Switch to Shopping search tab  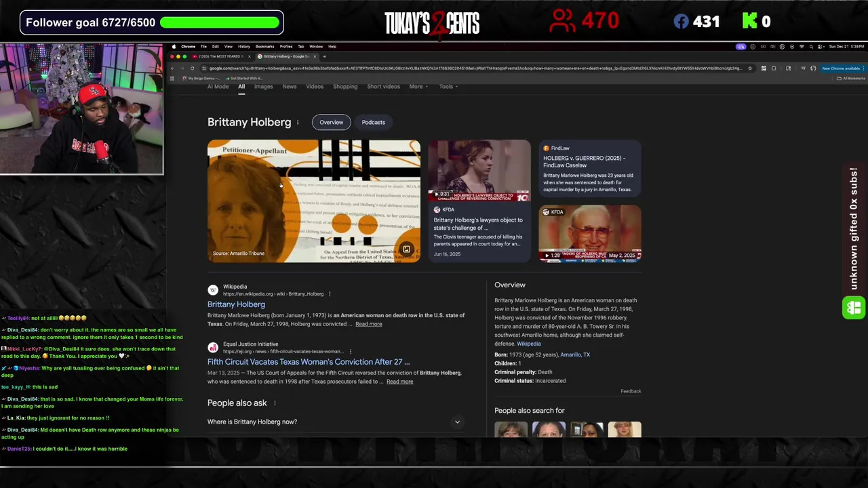point(345,87)
